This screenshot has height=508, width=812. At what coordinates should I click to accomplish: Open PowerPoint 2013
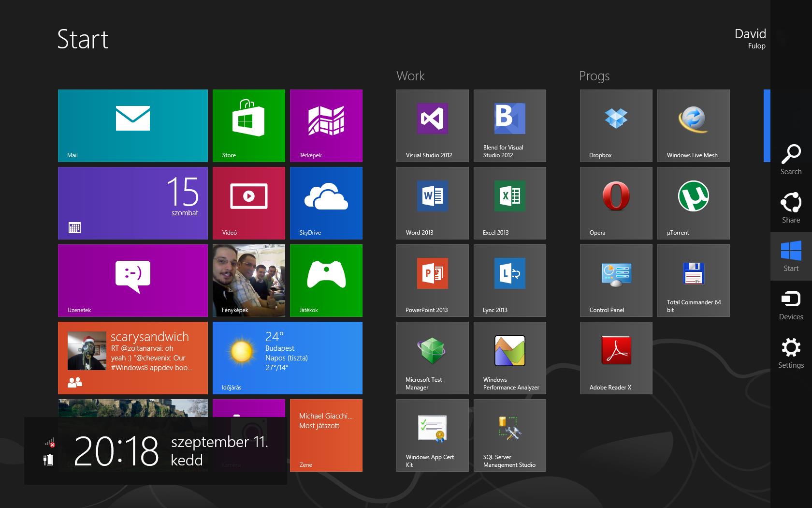[433, 281]
